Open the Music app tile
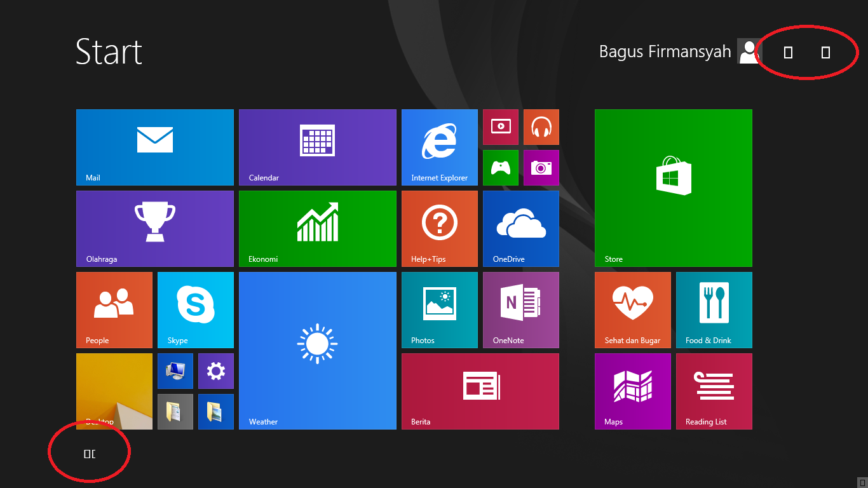 point(541,127)
